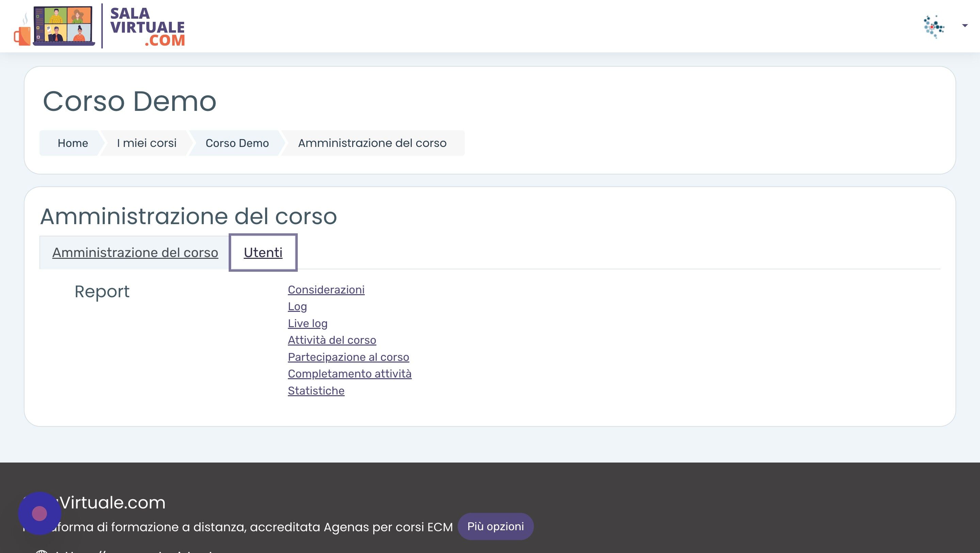980x553 pixels.
Task: Open Attività del corso report
Action: tap(332, 340)
